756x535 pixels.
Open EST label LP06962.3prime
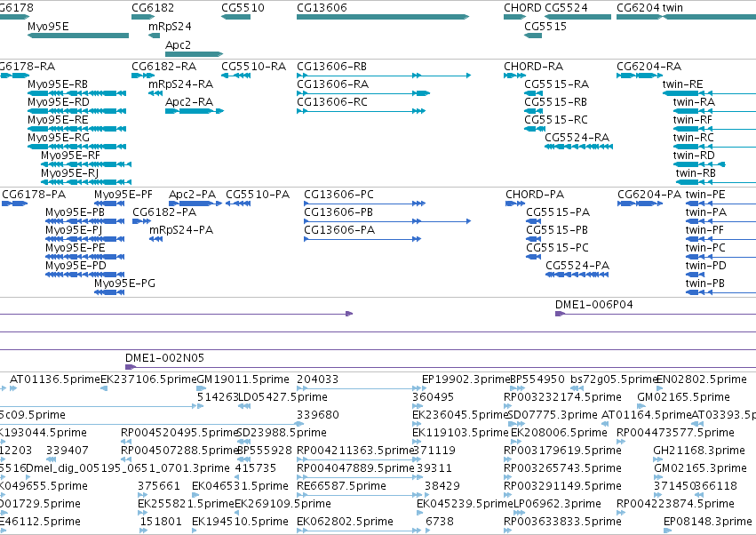(557, 504)
